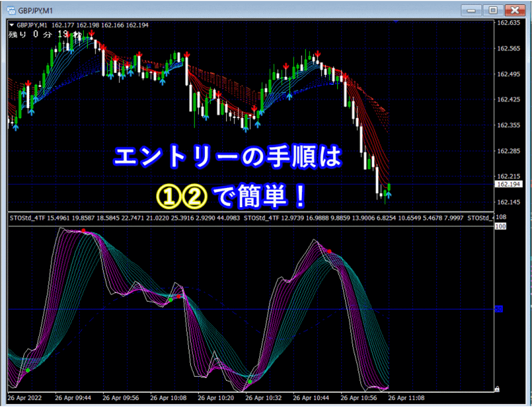The height and width of the screenshot is (407, 532).
Task: Close the GBPJPY,M1 chart window
Action: (x=515, y=10)
